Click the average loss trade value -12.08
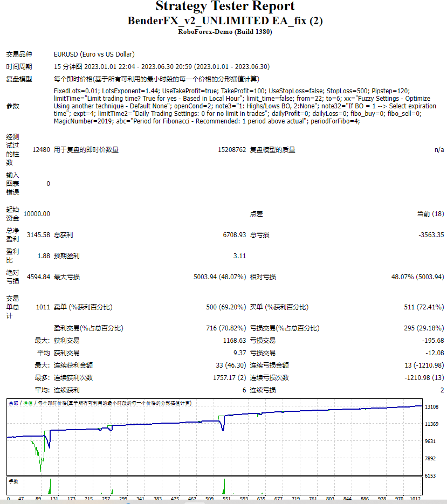The height and width of the screenshot is (504, 447). point(435,353)
